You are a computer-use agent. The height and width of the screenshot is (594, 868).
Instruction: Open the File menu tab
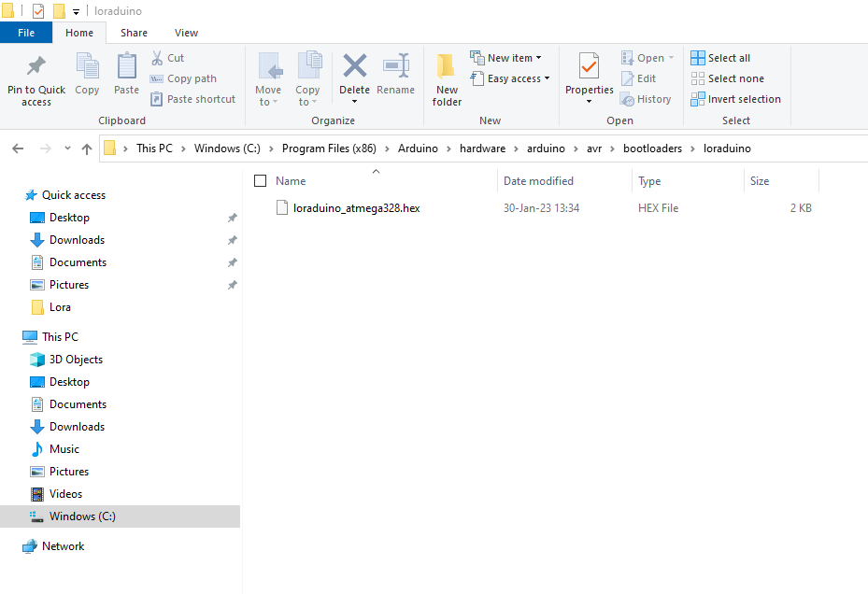(26, 33)
